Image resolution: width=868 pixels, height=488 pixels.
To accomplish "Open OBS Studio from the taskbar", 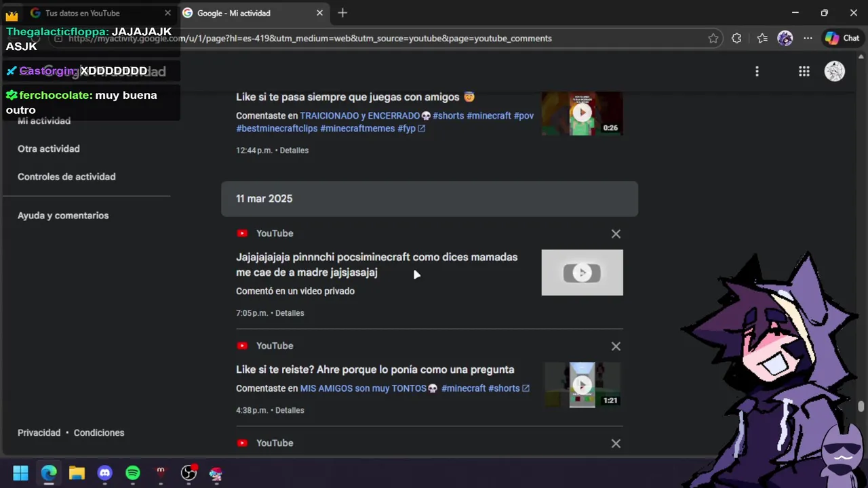I will click(x=189, y=473).
